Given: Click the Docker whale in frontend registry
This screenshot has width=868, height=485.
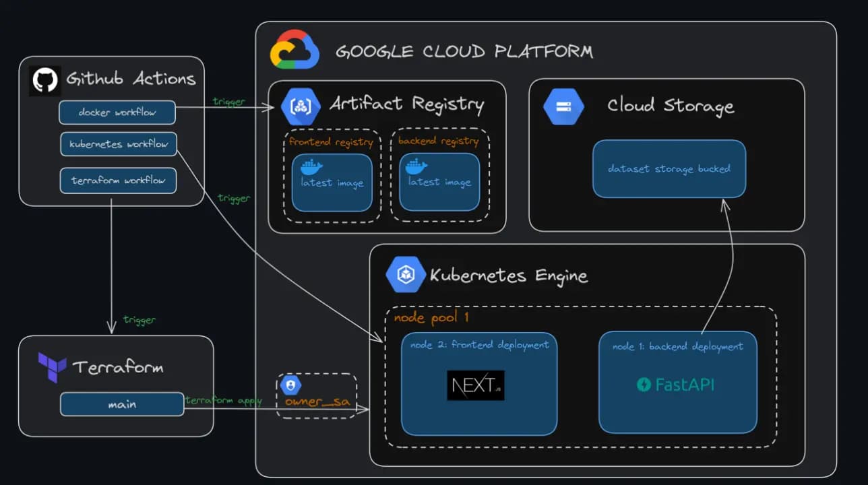Looking at the screenshot, I should (x=311, y=167).
